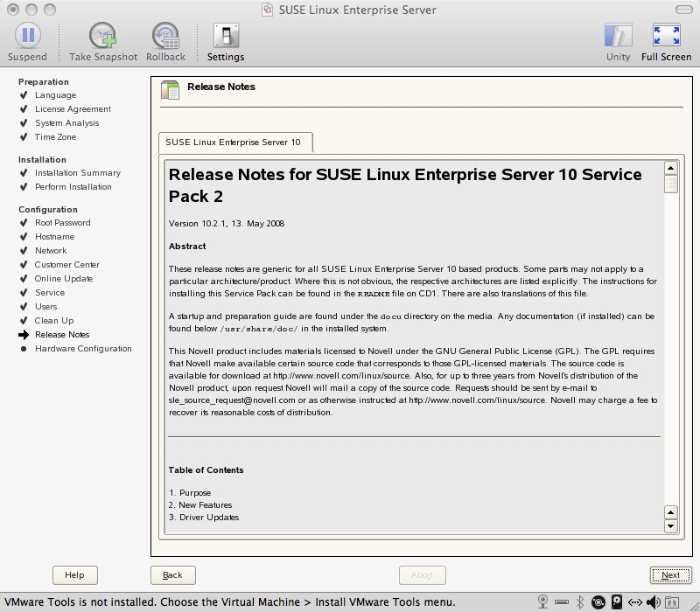Click the Release Notes document icon

point(170,90)
